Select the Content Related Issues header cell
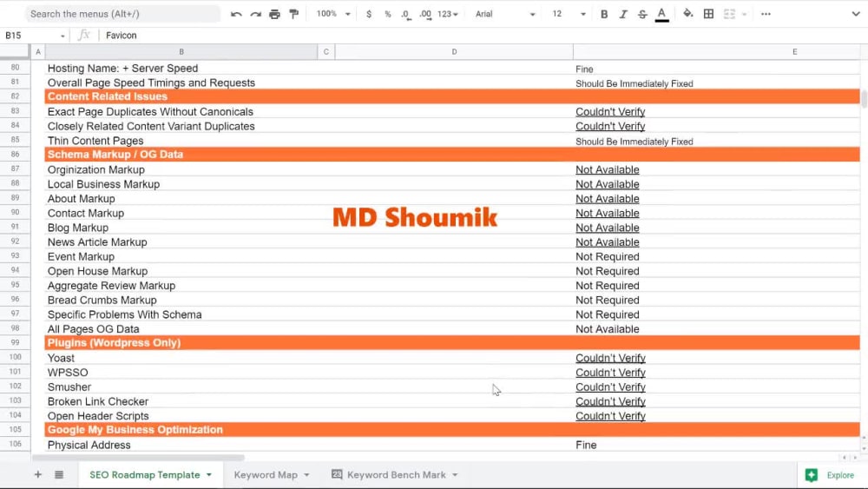Image resolution: width=868 pixels, height=489 pixels. point(181,96)
